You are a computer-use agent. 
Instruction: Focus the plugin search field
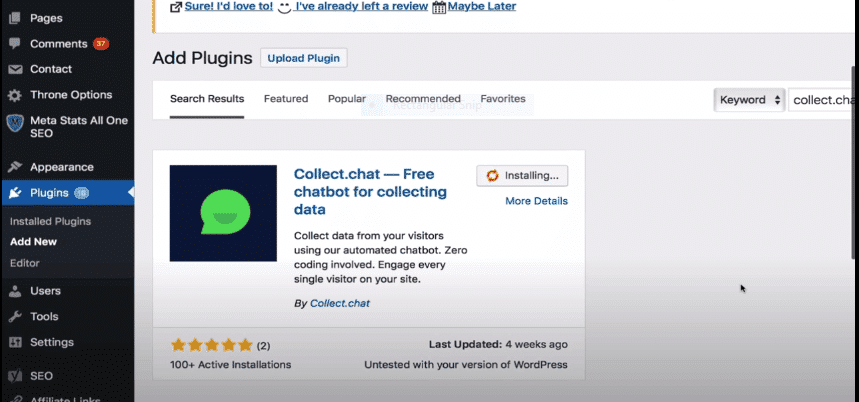pos(823,100)
